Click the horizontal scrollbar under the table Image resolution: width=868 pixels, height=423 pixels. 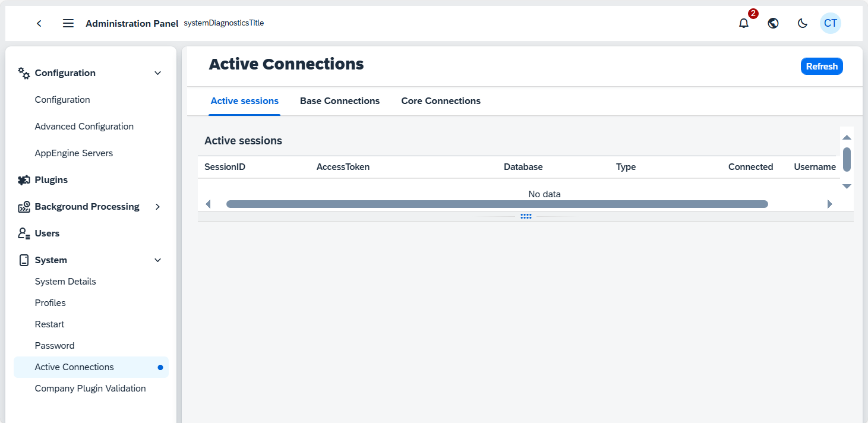497,204
